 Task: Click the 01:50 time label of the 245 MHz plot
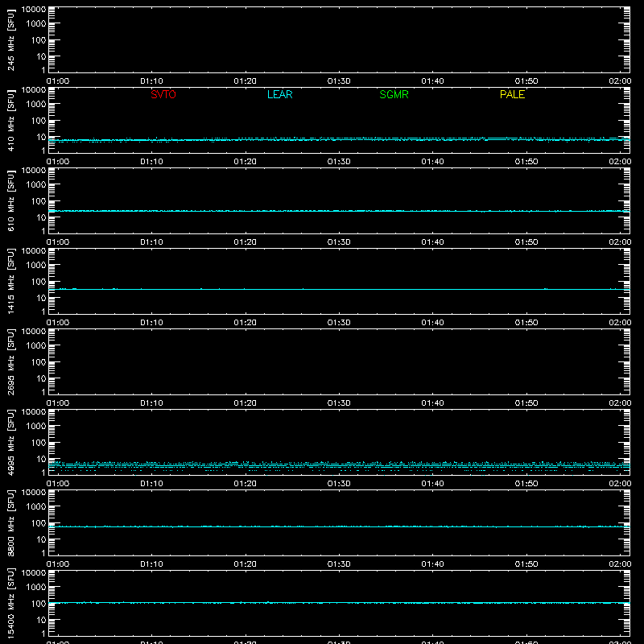[526, 81]
